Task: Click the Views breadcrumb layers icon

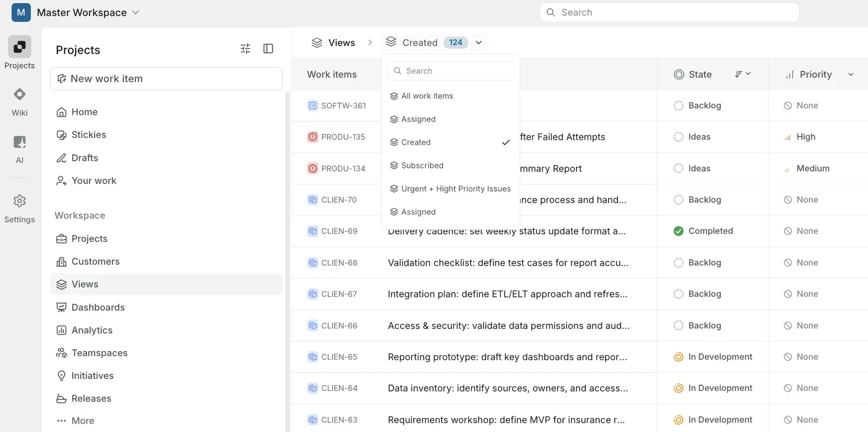Action: tap(317, 42)
